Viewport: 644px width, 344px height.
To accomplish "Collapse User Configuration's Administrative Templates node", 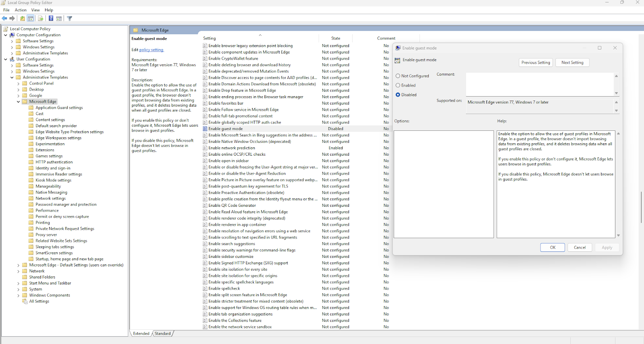I will [x=12, y=77].
